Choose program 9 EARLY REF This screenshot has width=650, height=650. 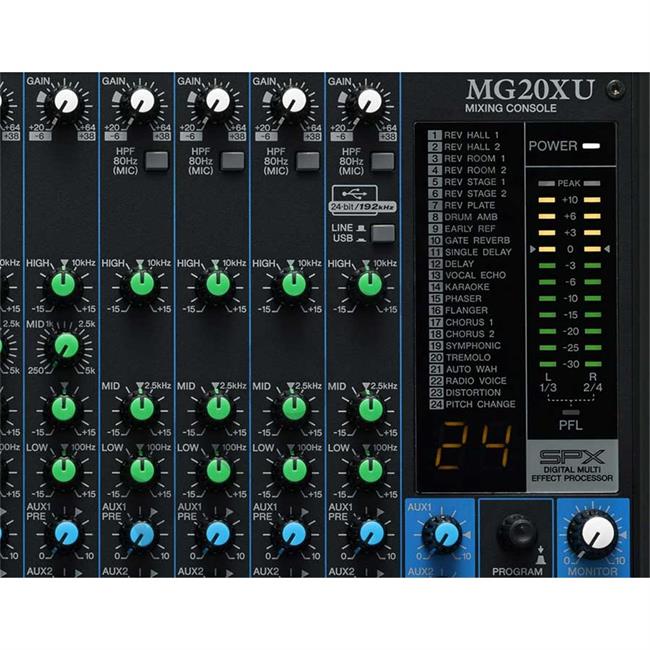tap(462, 228)
